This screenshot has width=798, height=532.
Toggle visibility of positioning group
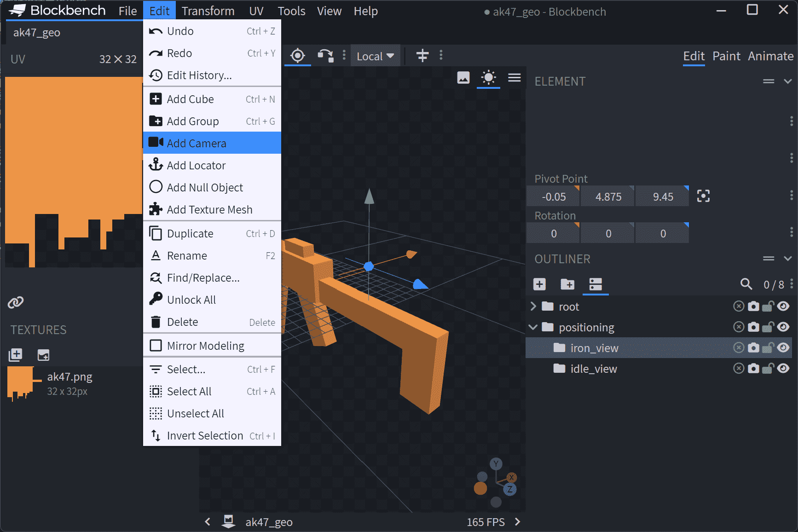(783, 327)
